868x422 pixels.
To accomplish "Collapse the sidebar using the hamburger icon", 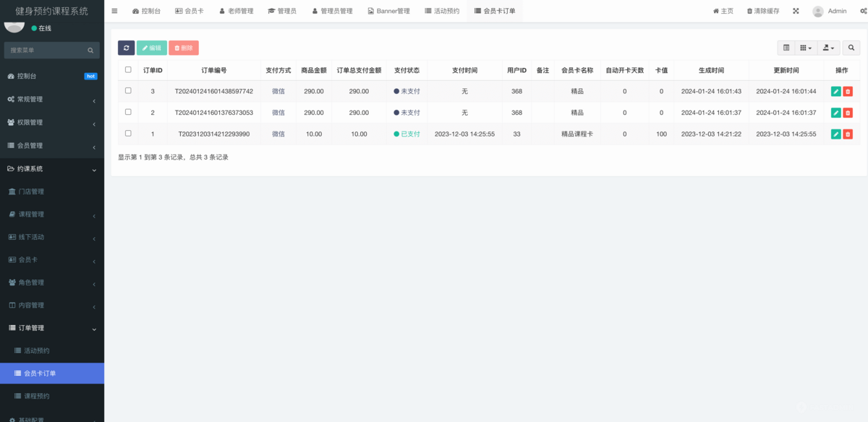I will pos(114,10).
